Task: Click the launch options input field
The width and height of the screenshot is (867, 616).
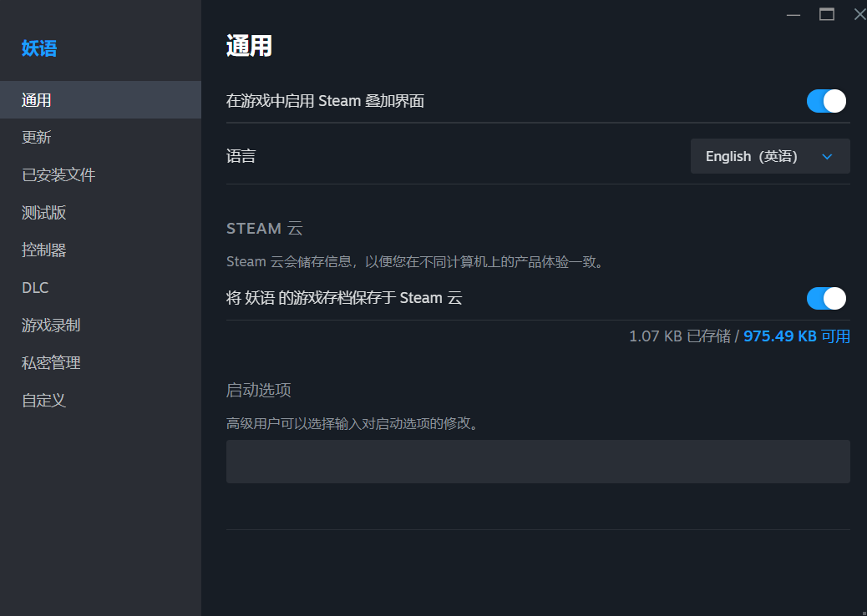Action: click(537, 462)
